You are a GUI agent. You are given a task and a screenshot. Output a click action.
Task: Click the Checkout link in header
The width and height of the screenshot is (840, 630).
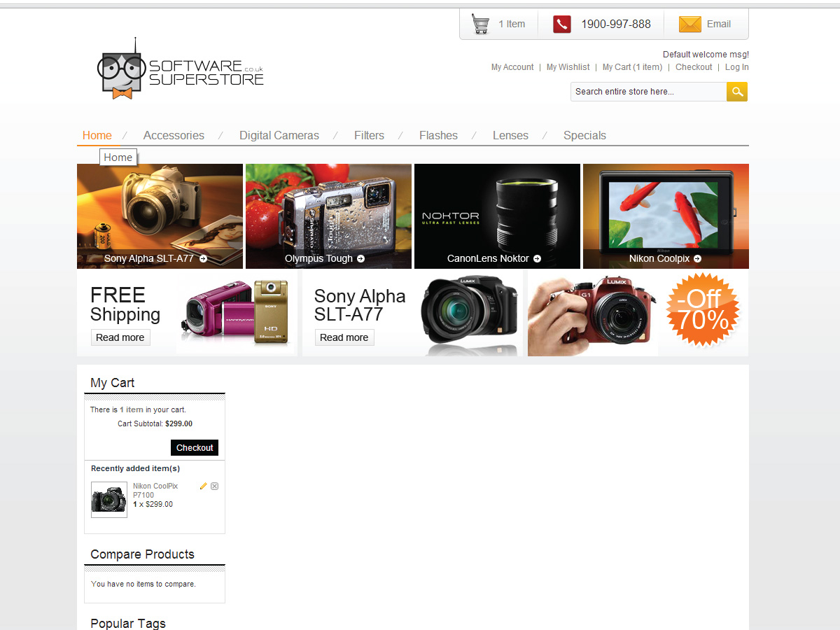(x=694, y=67)
